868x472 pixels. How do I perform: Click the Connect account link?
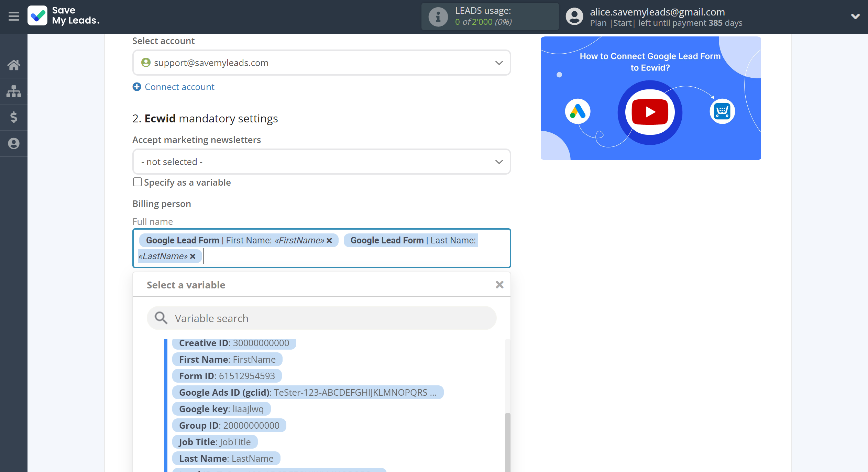(179, 87)
